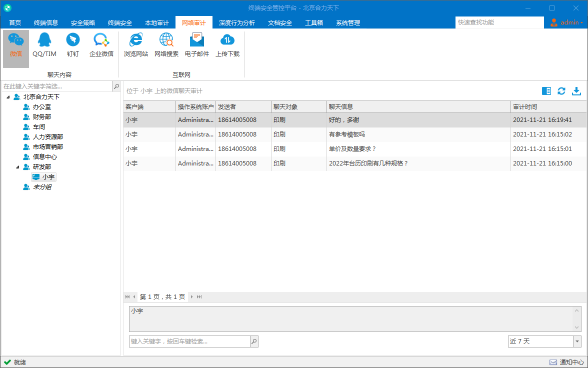
Task: Click the app shield logo
Action: click(x=7, y=8)
